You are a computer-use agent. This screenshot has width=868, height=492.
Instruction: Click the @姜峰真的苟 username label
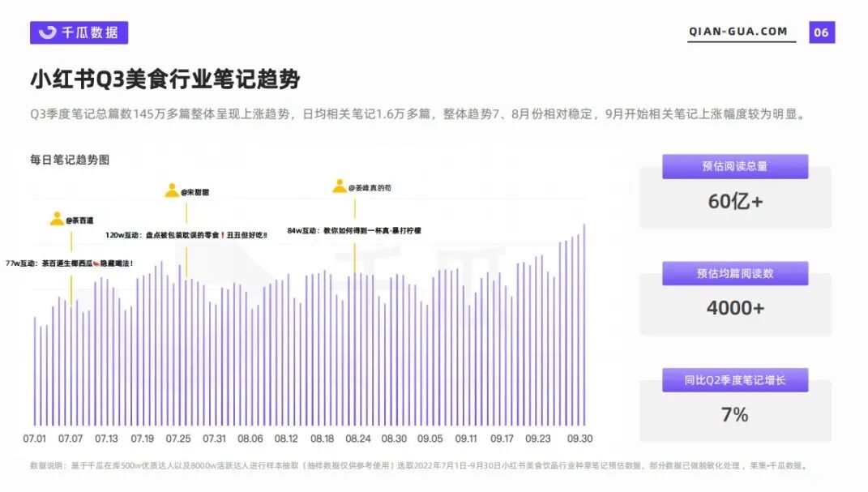[370, 187]
